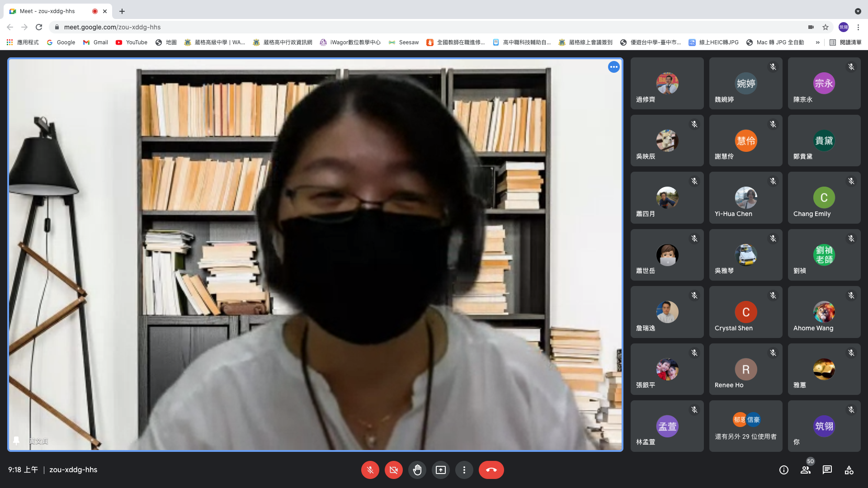Expand the hidden bookmarks chevron
Viewport: 868px width, 488px height.
point(817,42)
